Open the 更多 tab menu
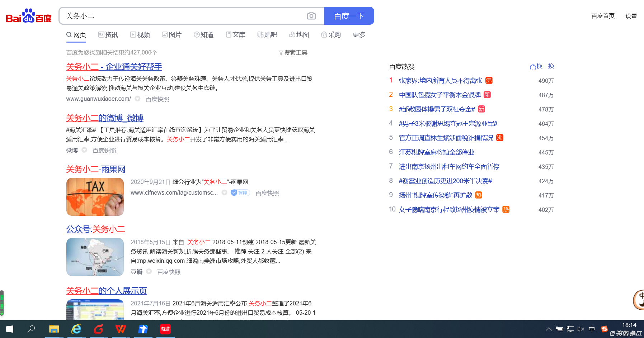This screenshot has height=338, width=644. coord(359,35)
